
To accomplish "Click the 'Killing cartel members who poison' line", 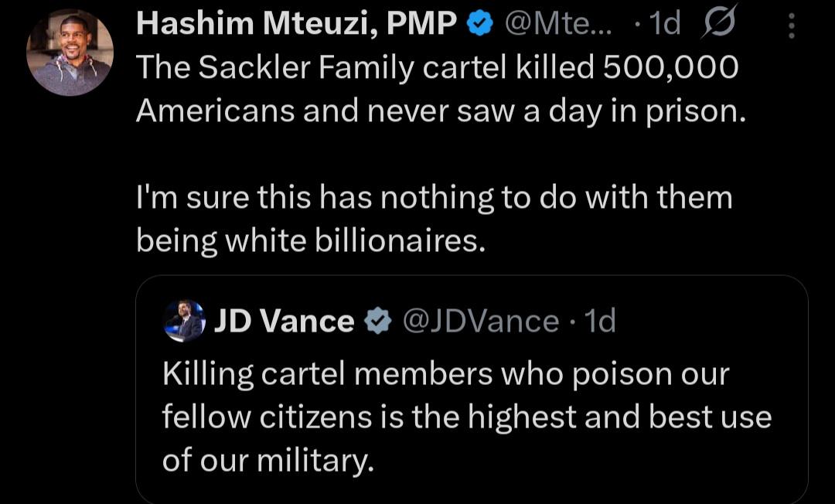I will [445, 374].
